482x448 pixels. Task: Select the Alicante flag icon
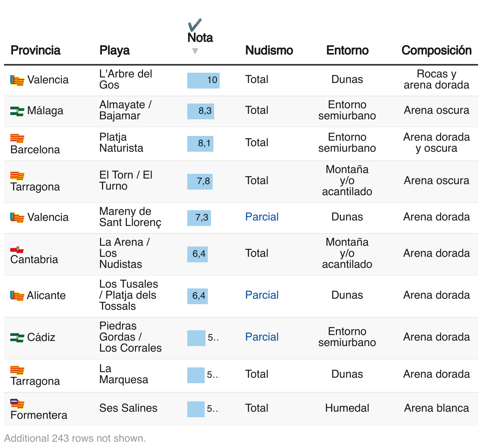[17, 296]
